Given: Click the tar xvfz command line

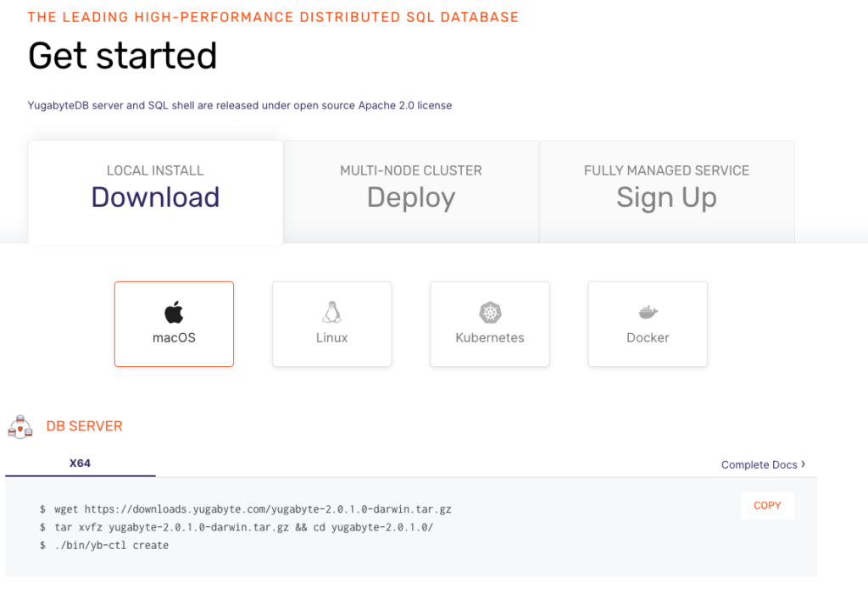Looking at the screenshot, I should pyautogui.click(x=236, y=527).
